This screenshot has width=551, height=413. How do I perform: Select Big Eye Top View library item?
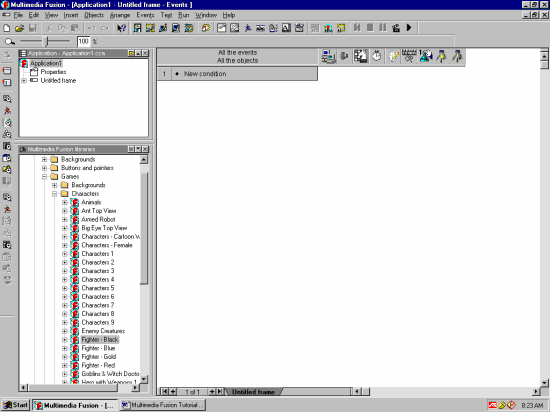coord(104,228)
